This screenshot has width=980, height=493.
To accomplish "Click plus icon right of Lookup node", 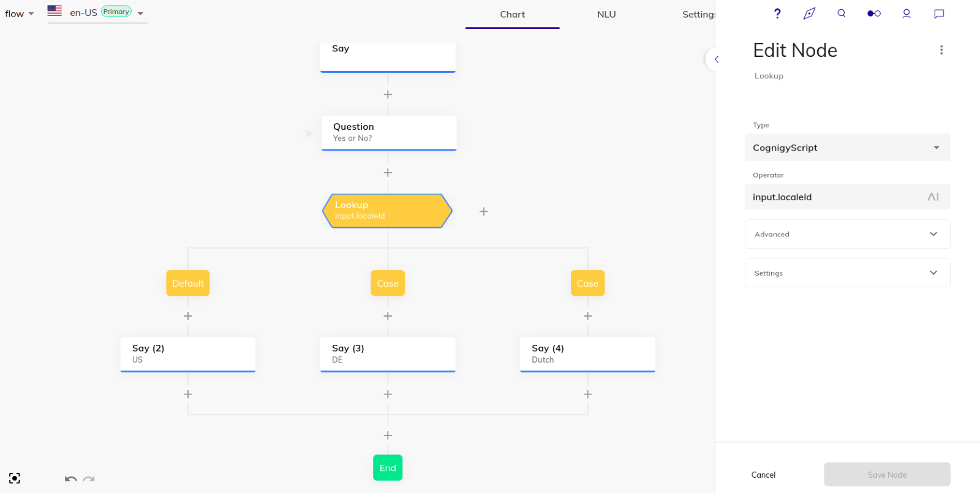I will pos(483,211).
